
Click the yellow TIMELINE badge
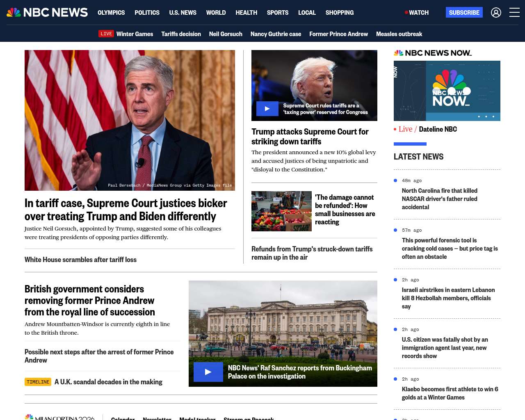[38, 382]
